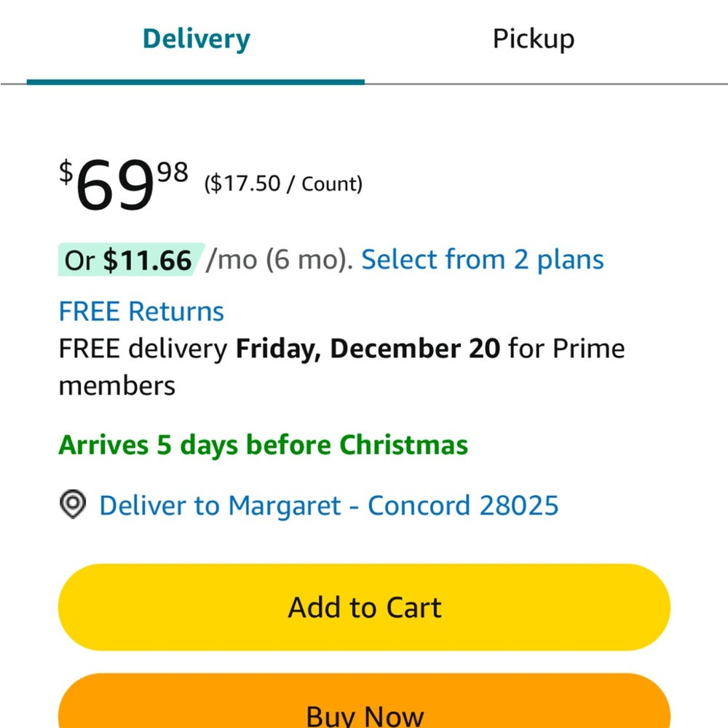The height and width of the screenshot is (728, 728).
Task: Click the dollar sign beside 69
Action: pos(66,171)
